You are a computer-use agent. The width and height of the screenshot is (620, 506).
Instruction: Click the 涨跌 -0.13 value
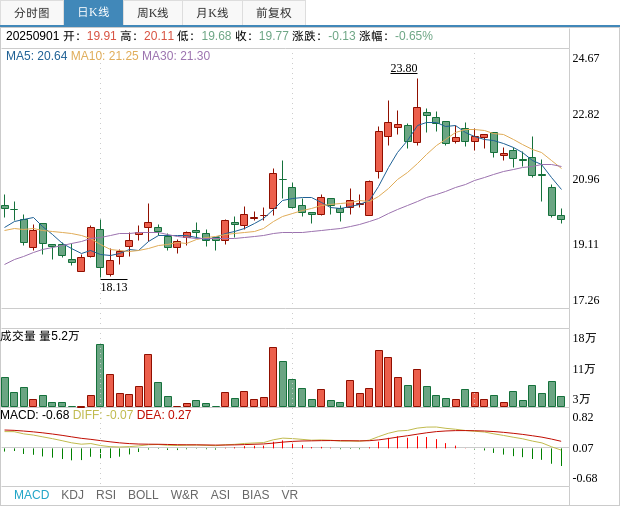(342, 36)
